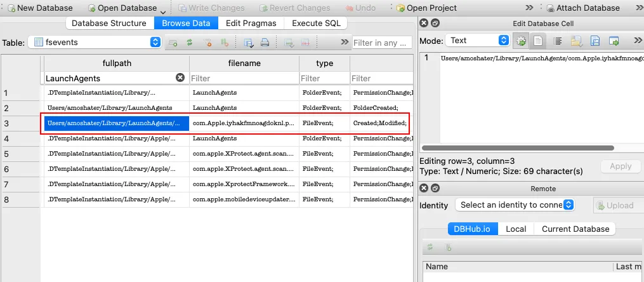Click the filename column Filter field
This screenshot has height=282, width=644.
pyautogui.click(x=244, y=78)
